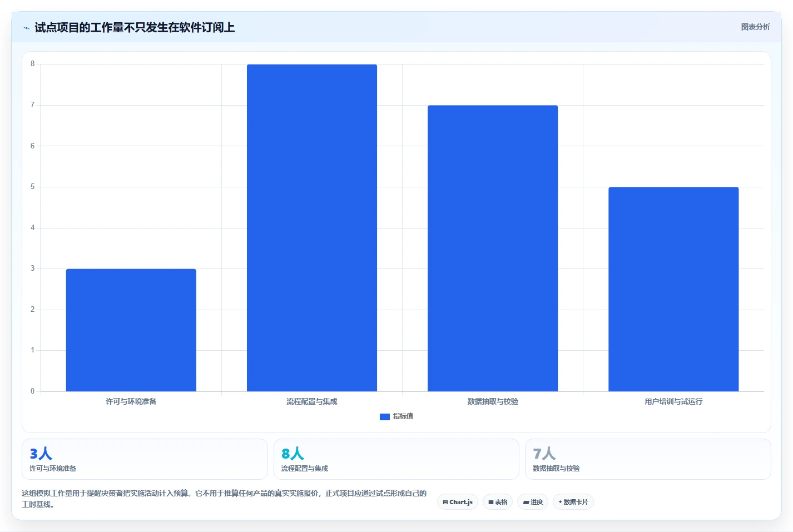Click the 数据卡片 chip diamond icon
This screenshot has height=532, width=793.
pos(560,502)
